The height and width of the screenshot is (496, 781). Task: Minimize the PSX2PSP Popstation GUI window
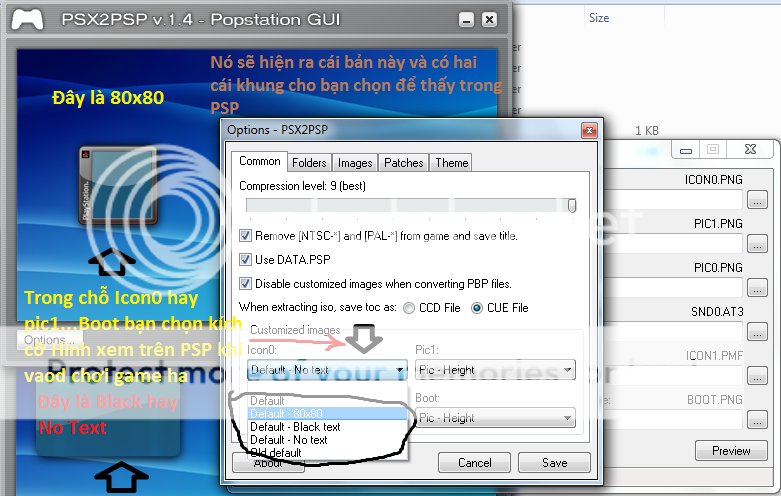pos(466,19)
